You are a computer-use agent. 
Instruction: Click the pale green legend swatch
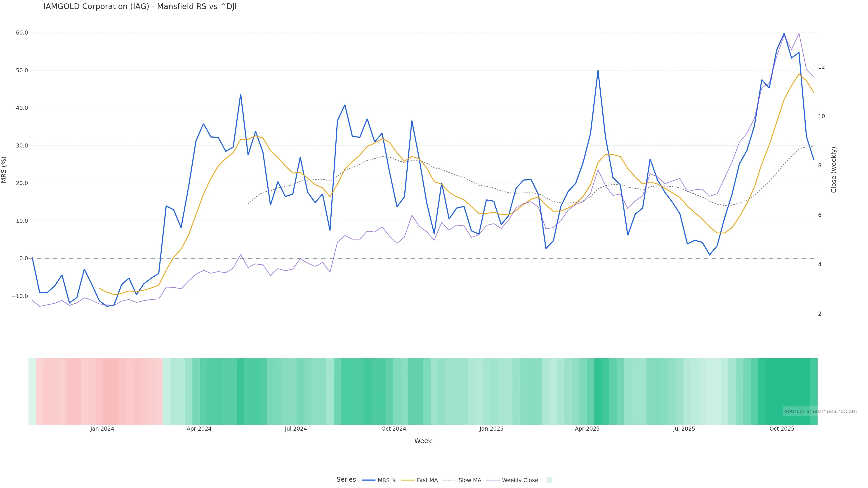click(x=549, y=480)
